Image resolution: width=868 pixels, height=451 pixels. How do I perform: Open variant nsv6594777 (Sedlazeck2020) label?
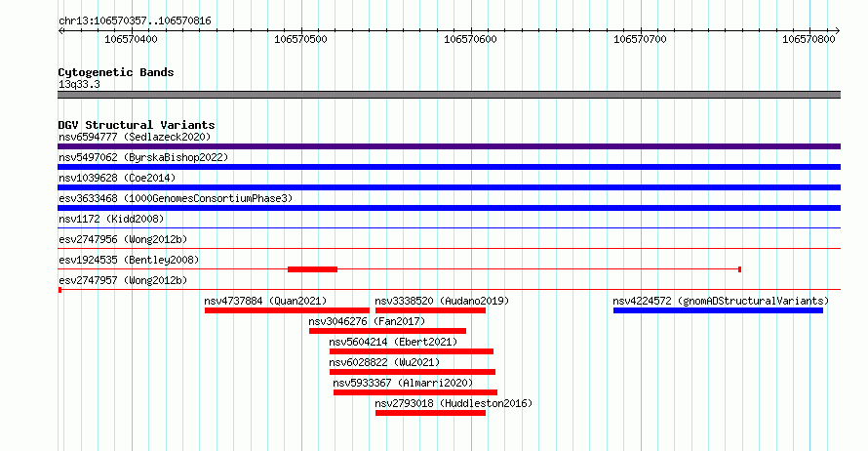point(135,137)
